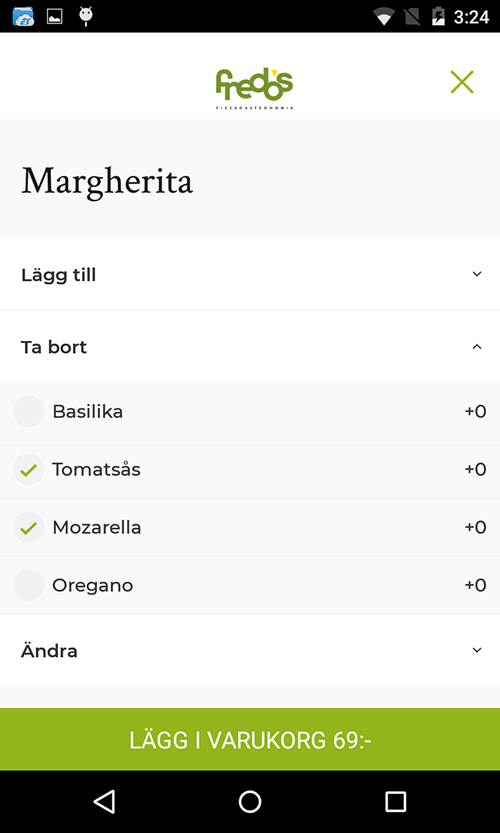Tap the Lägg till section header label
Screen dimensions: 500x833
pyautogui.click(x=58, y=275)
